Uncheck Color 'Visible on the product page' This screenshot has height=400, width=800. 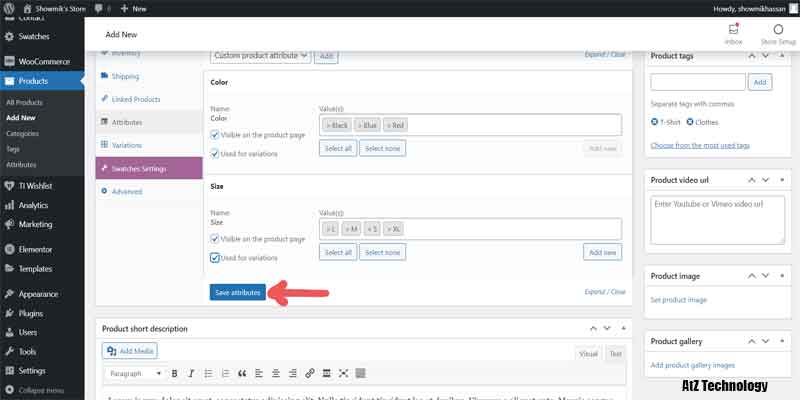click(215, 134)
